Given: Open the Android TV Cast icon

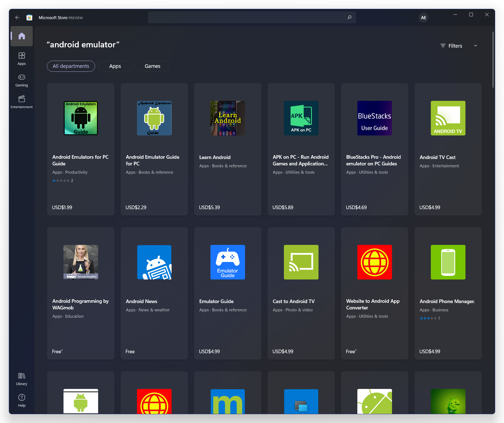Looking at the screenshot, I should pos(448,118).
